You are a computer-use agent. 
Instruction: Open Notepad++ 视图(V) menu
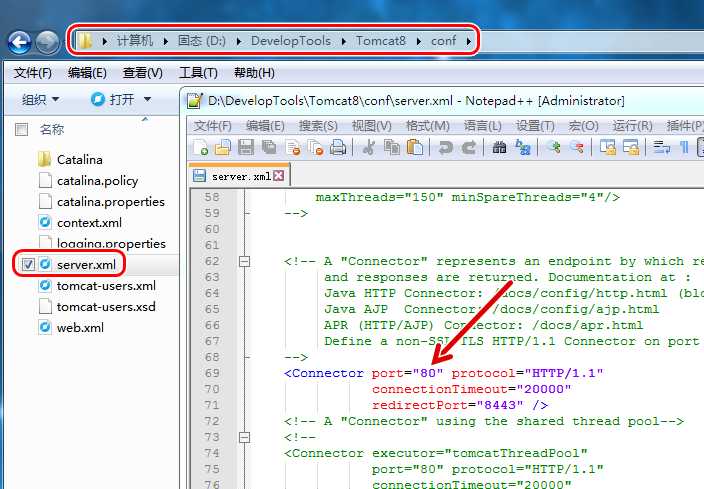(x=371, y=126)
